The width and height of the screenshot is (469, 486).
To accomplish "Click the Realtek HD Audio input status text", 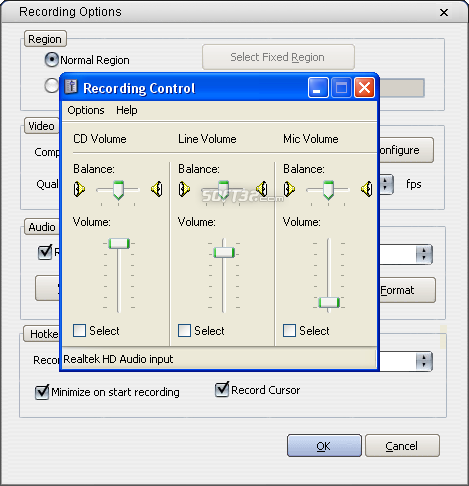I will pos(118,359).
